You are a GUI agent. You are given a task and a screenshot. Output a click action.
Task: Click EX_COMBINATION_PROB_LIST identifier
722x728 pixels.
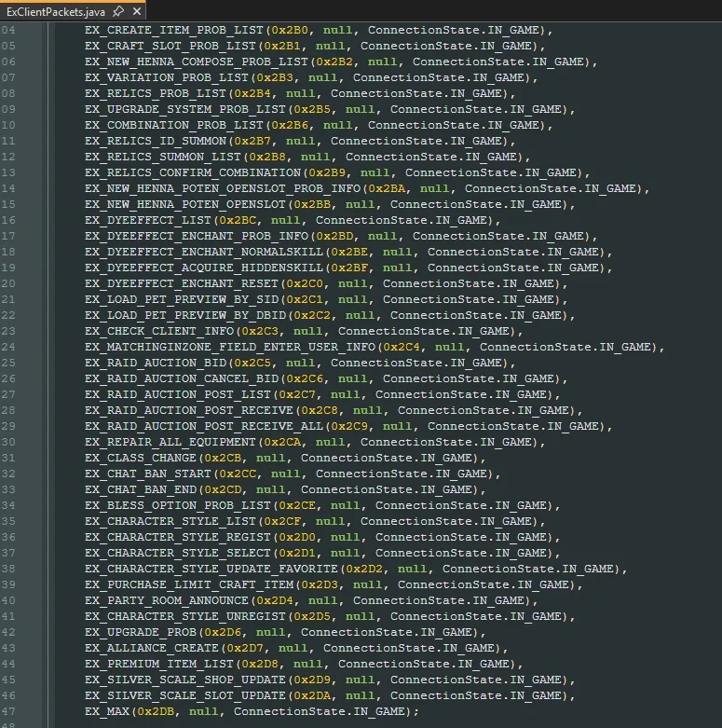174,125
